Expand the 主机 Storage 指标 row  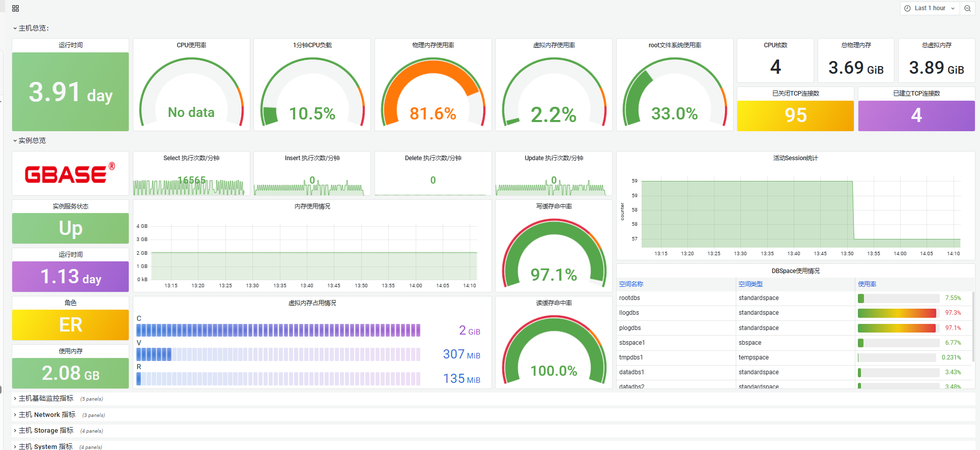[46, 431]
